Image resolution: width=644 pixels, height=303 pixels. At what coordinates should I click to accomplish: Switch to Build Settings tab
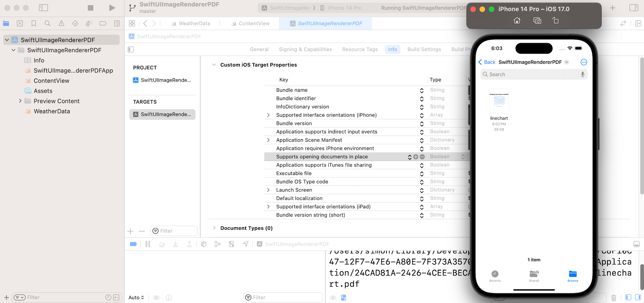(x=424, y=49)
